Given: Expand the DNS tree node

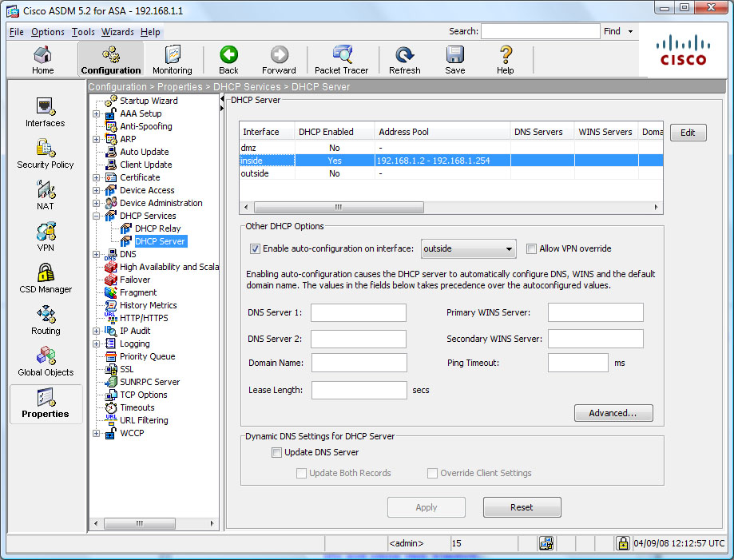Looking at the screenshot, I should click(96, 254).
